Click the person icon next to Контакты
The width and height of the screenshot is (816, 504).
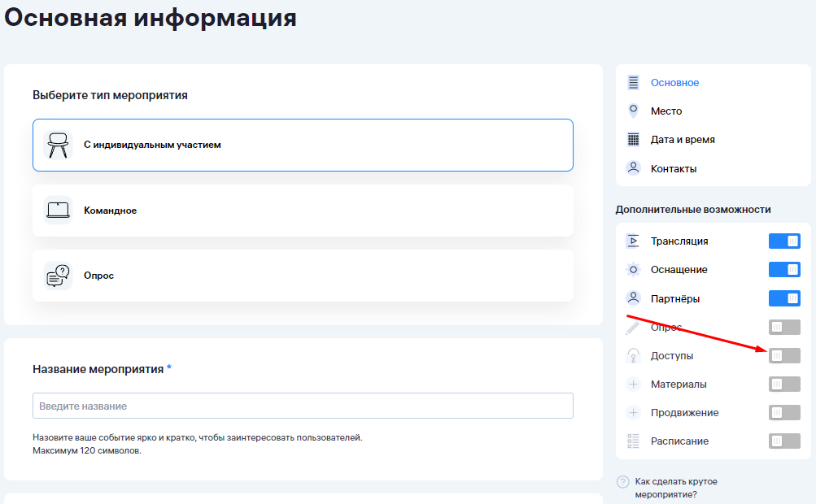(x=633, y=168)
